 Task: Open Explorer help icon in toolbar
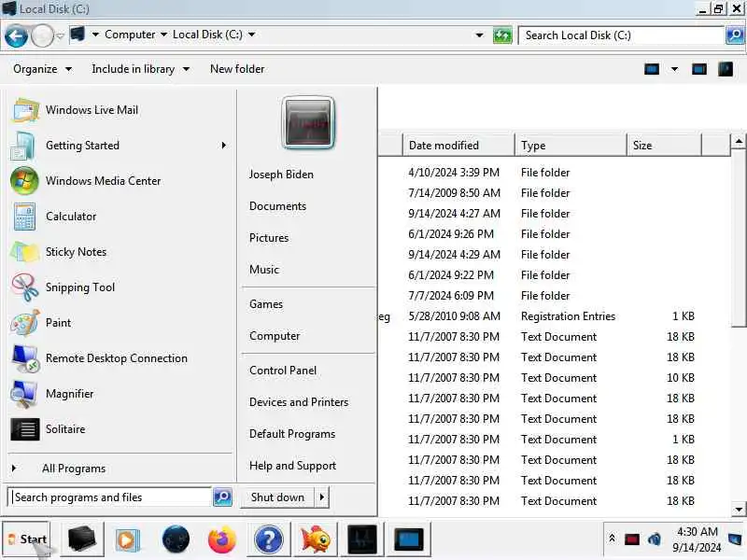point(726,69)
